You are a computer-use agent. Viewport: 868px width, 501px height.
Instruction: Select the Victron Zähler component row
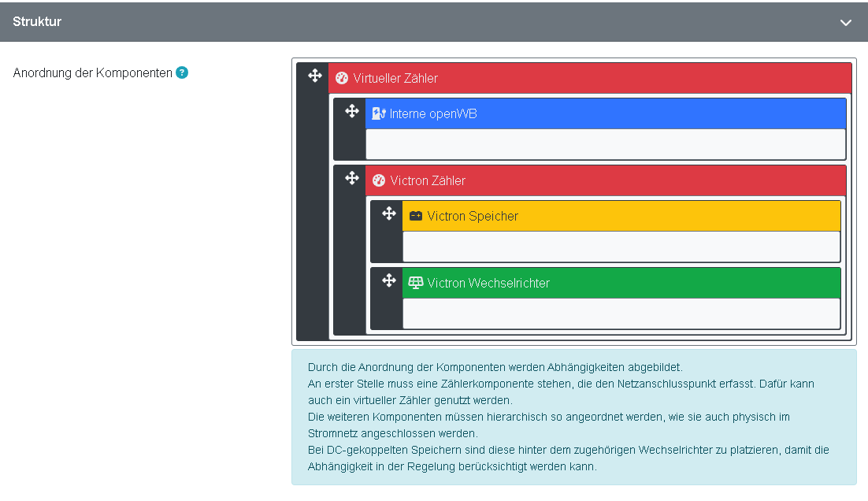[606, 180]
